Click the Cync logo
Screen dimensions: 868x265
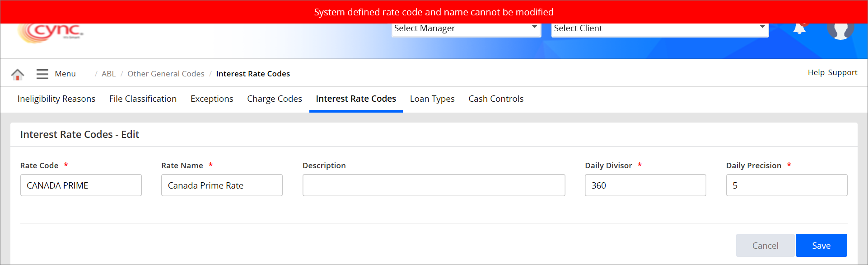point(51,32)
